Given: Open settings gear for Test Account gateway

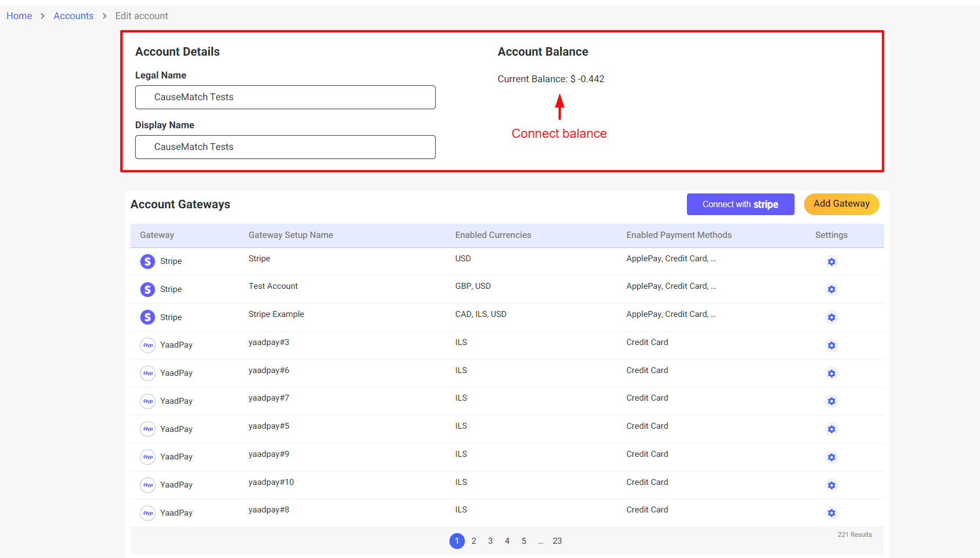Looking at the screenshot, I should click(831, 289).
